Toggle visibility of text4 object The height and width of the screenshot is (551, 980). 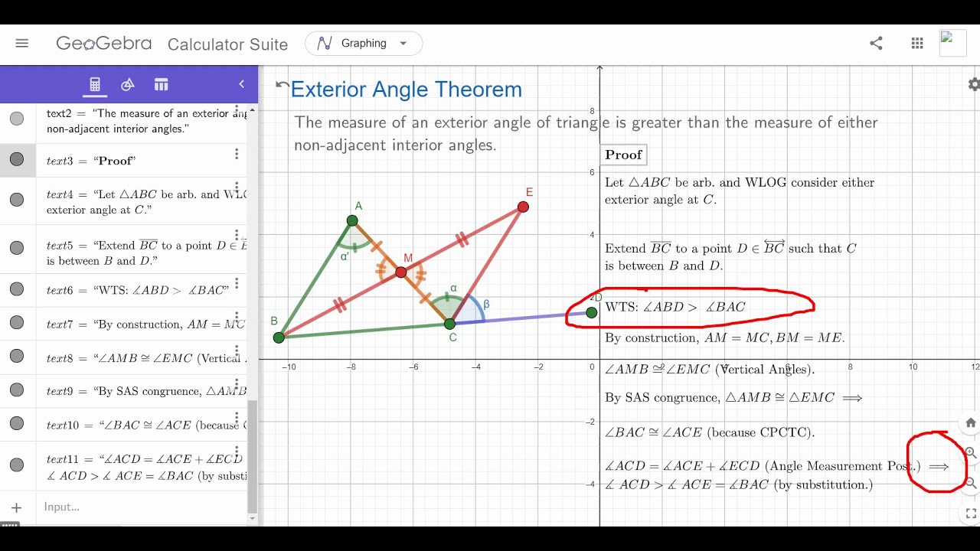point(17,200)
